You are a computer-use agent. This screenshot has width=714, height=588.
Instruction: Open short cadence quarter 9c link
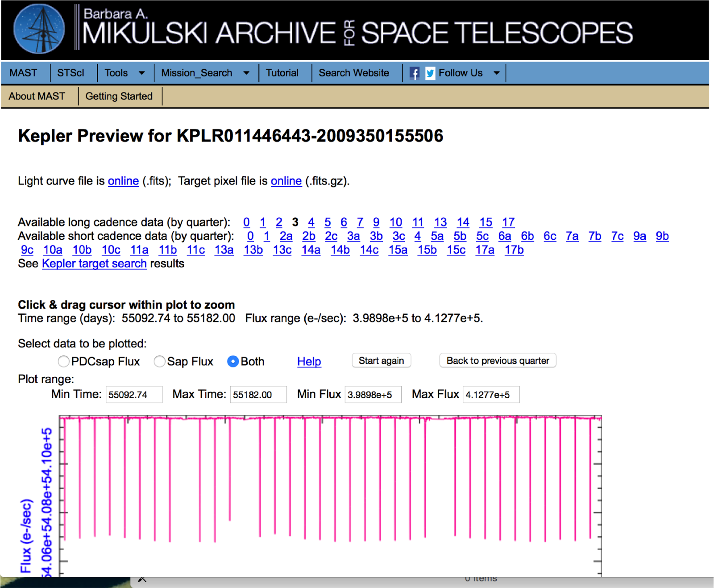(27, 250)
